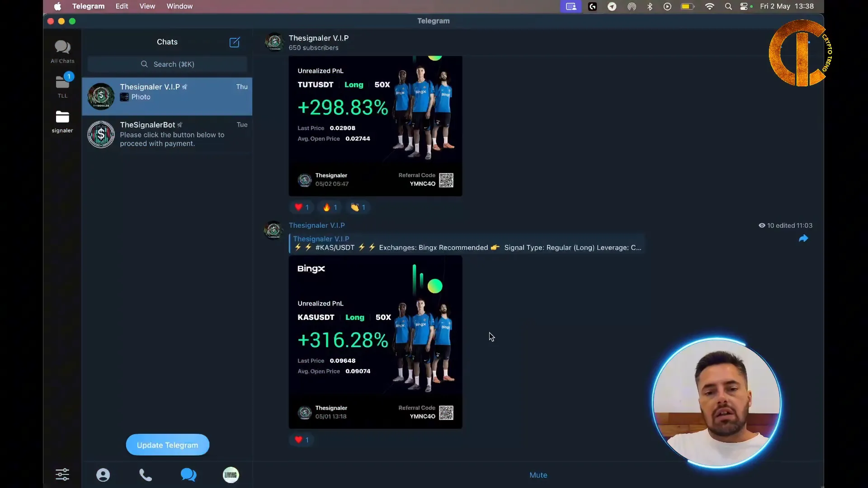Click Update Telegram button

click(167, 445)
